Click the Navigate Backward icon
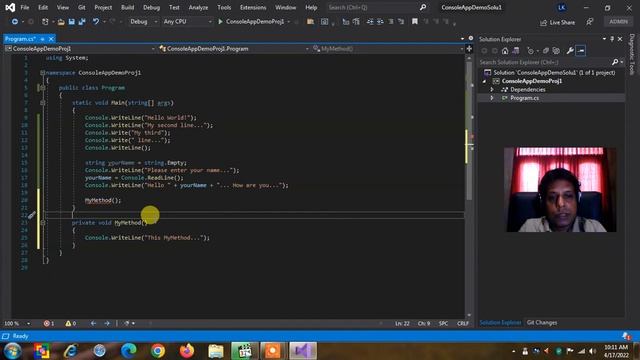Image resolution: width=640 pixels, height=360 pixels. pos(15,22)
